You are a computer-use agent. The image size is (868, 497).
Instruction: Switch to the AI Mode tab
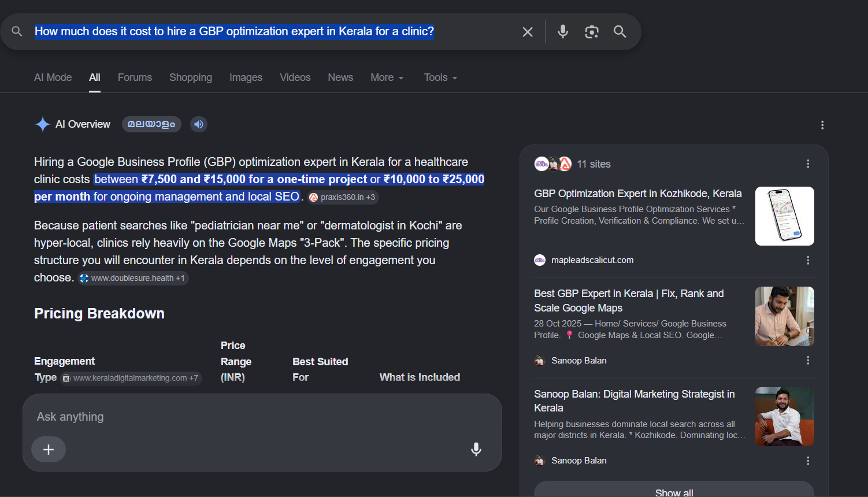coord(53,77)
